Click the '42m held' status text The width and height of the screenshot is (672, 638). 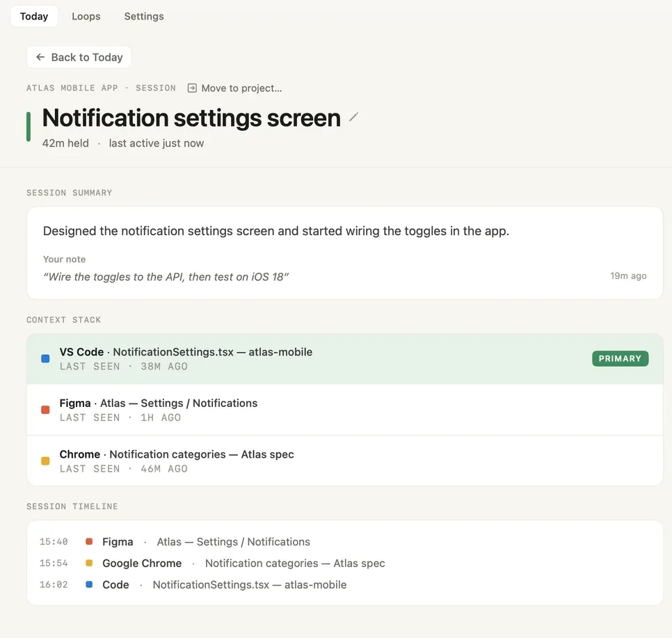pyautogui.click(x=65, y=143)
